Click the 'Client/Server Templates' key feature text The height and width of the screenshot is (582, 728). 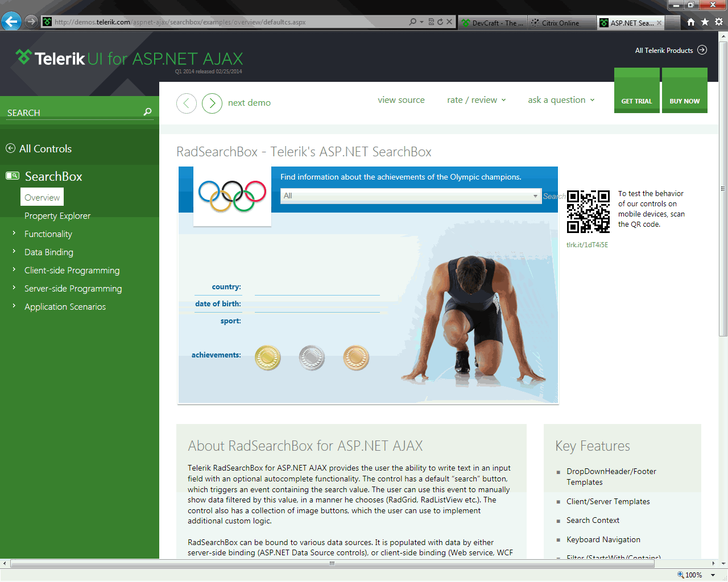(608, 501)
